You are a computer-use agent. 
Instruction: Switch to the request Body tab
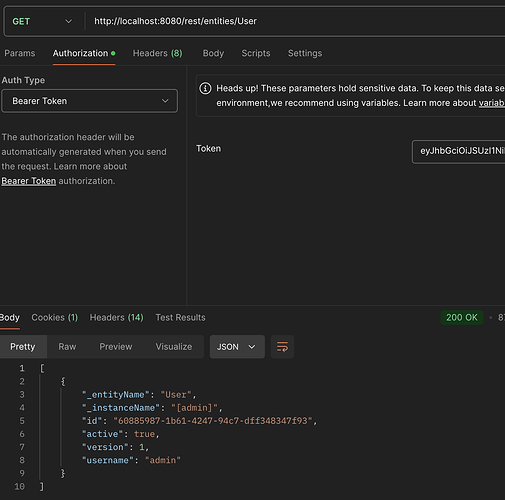point(213,53)
